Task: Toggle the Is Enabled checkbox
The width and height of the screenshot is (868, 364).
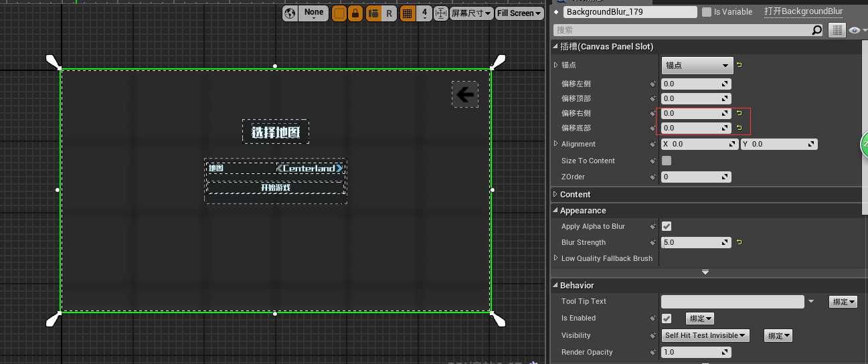Action: pyautogui.click(x=667, y=318)
